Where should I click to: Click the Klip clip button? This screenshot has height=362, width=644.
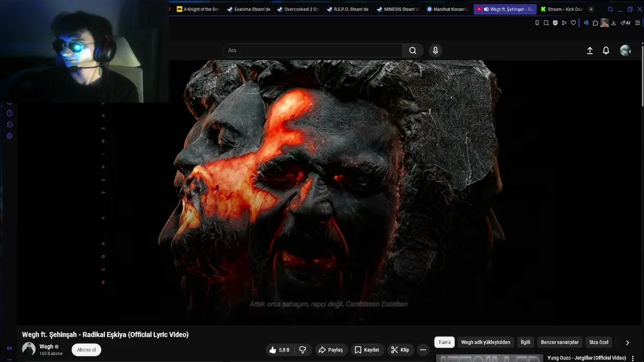tap(400, 350)
